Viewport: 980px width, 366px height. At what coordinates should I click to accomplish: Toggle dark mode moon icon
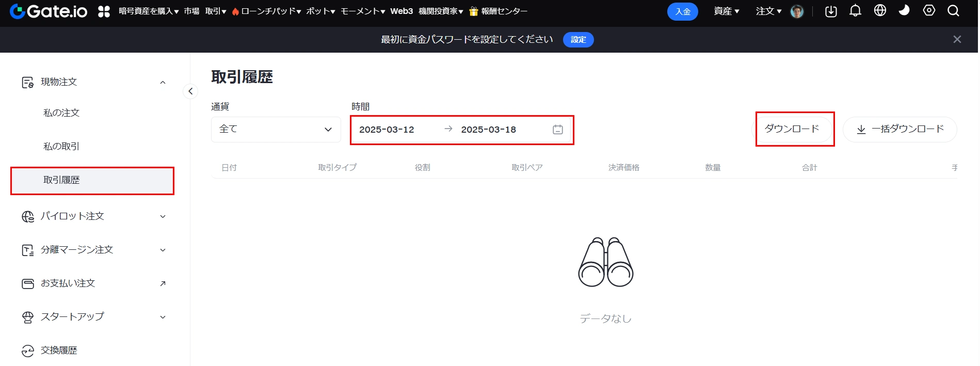[904, 10]
